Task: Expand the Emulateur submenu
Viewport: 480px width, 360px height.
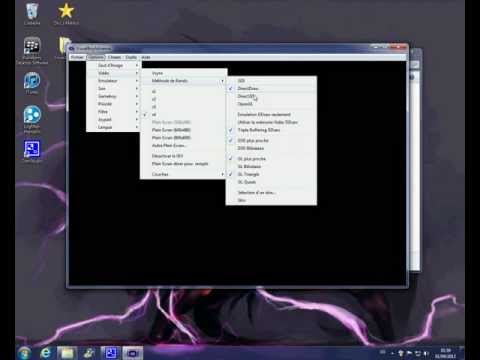Action: [x=114, y=81]
